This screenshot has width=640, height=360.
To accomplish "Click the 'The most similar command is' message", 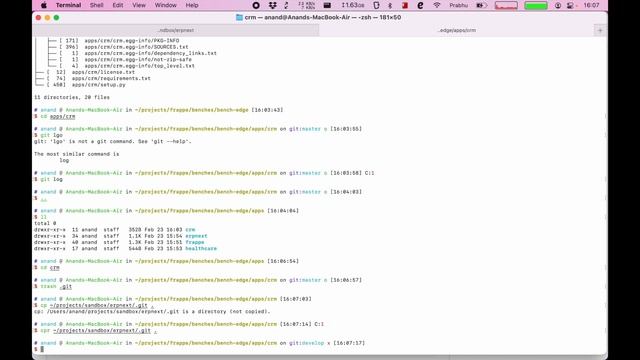I will 76,154.
